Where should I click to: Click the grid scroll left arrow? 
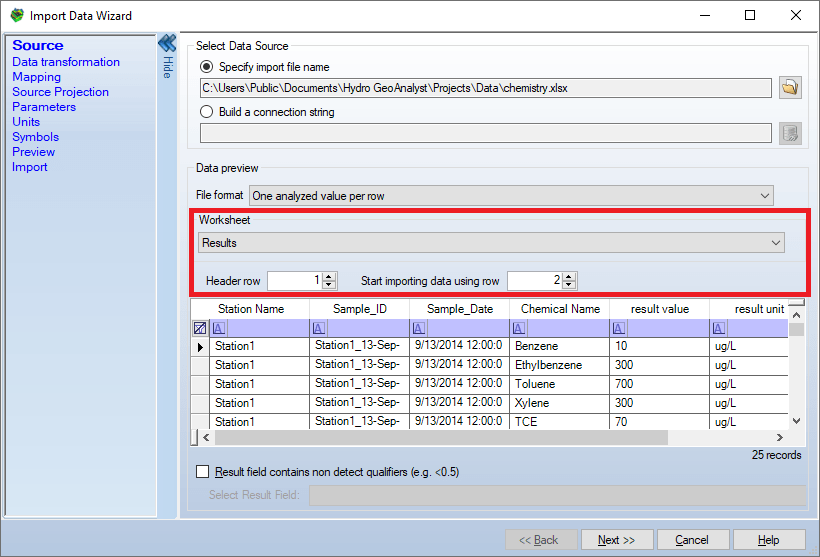(206, 438)
